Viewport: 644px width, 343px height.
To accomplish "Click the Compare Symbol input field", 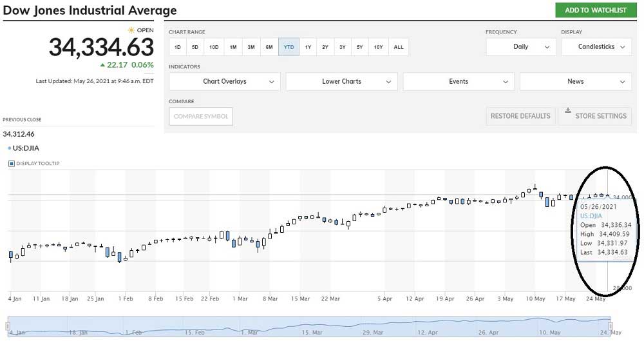I will (201, 117).
